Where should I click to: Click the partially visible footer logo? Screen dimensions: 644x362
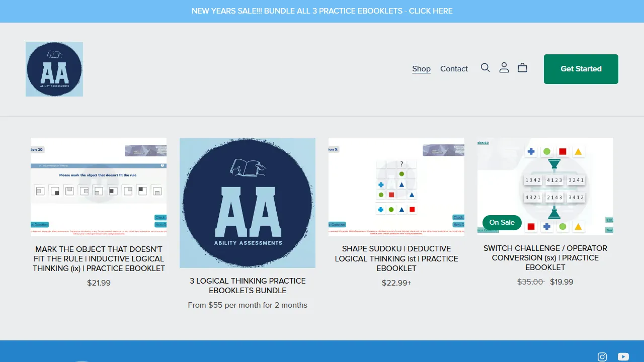pos(80,359)
